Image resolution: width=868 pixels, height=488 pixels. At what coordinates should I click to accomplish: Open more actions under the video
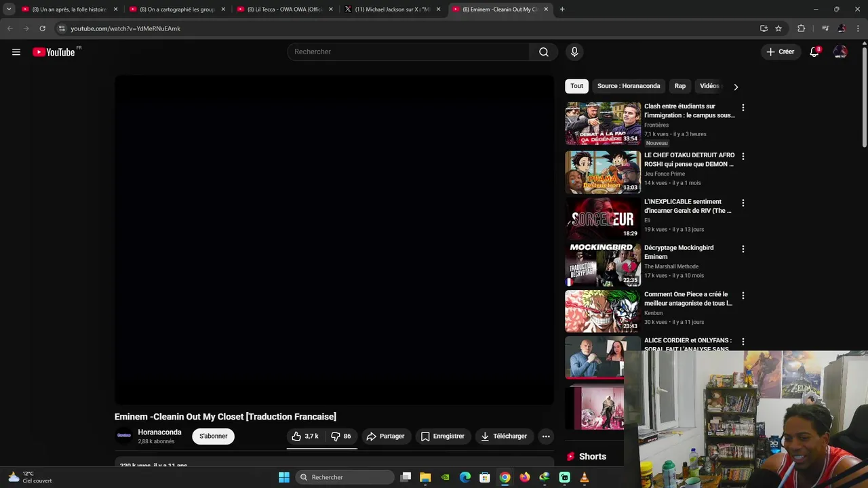point(546,436)
